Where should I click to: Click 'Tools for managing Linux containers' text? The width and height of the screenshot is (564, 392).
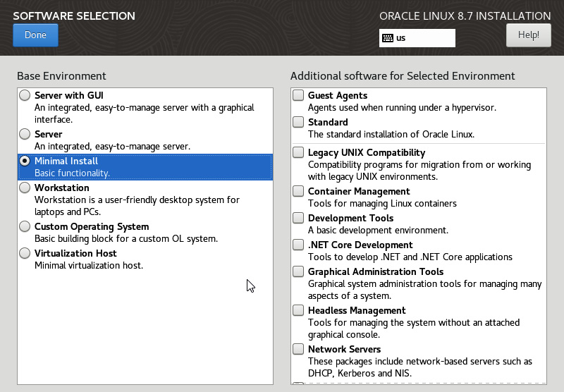(382, 204)
